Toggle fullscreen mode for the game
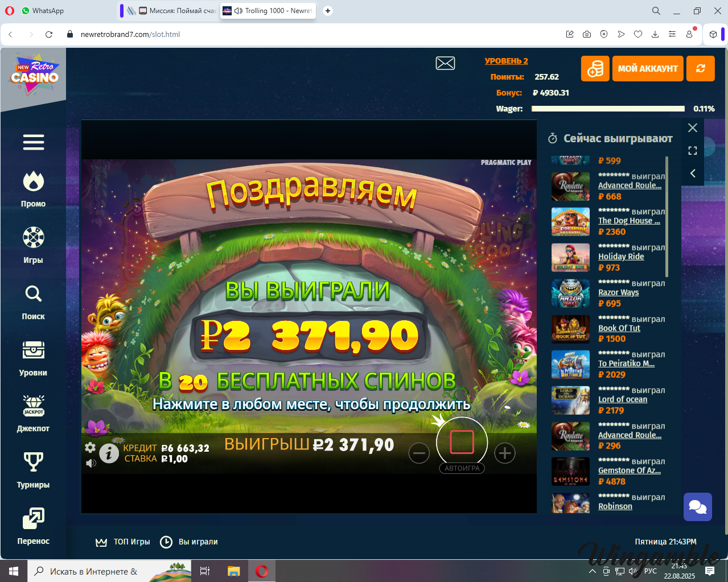The image size is (728, 582). click(x=693, y=151)
